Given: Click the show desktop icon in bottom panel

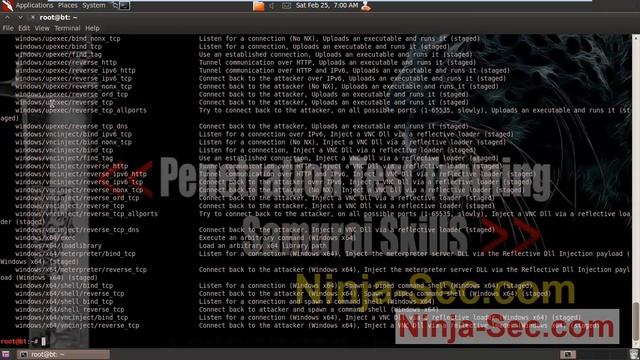Looking at the screenshot, I should click(5, 354).
